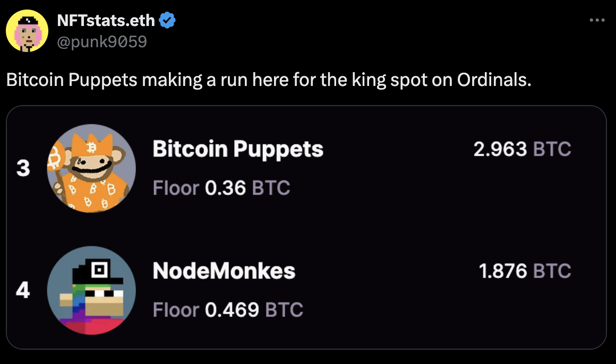The width and height of the screenshot is (616, 364).
Task: Open the @punk9059 handle link
Action: coord(102,41)
